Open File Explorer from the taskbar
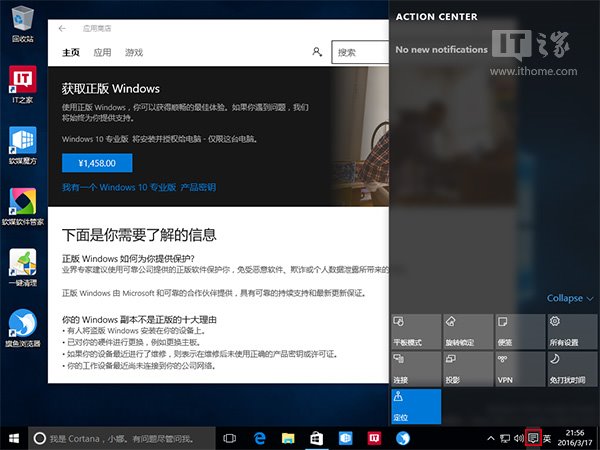The image size is (600, 450). coord(288,439)
